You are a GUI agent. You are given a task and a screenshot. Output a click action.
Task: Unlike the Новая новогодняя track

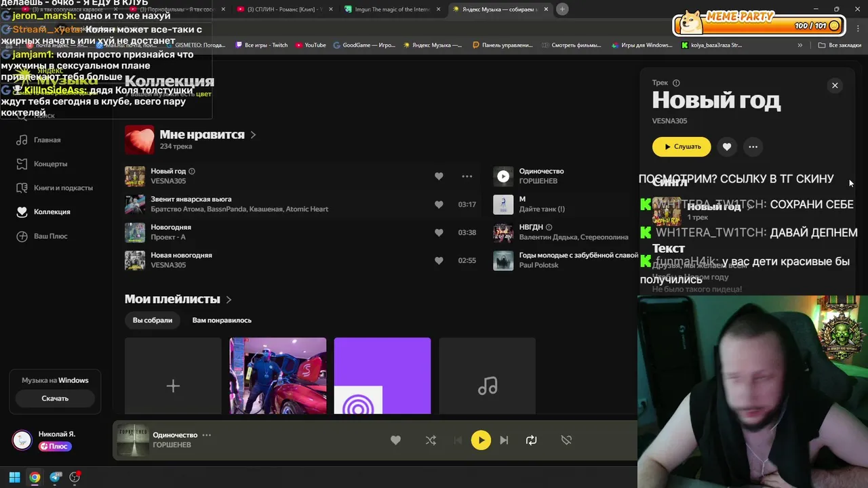pos(439,260)
